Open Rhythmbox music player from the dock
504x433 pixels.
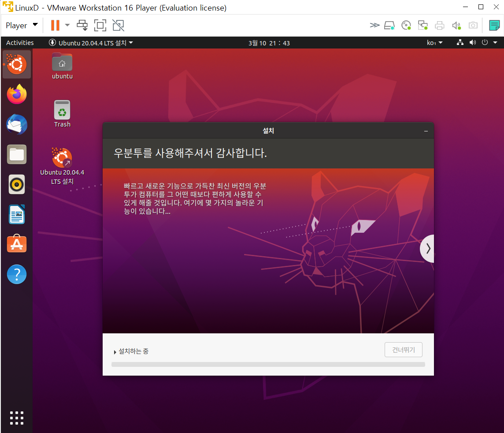coord(17,185)
